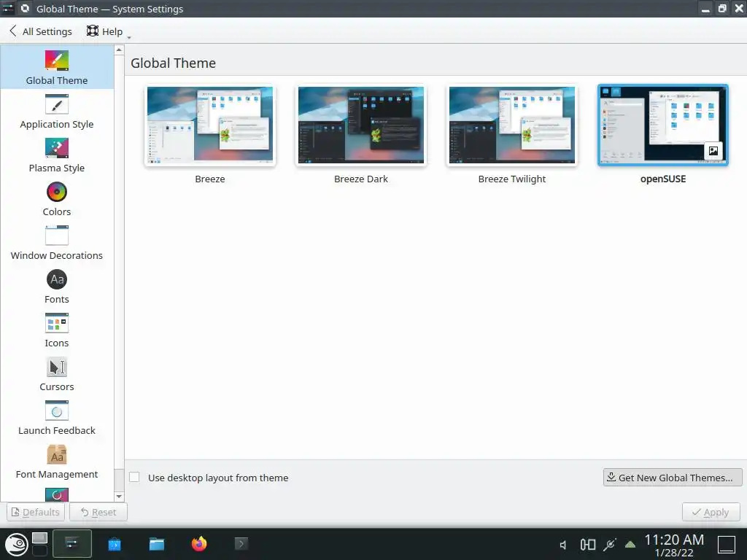The image size is (747, 560).
Task: Select the Breeze Twilight theme thumbnail
Action: pyautogui.click(x=512, y=125)
